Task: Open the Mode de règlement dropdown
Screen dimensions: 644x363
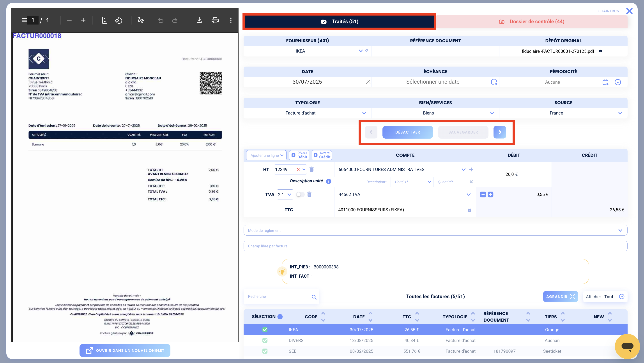Action: coord(435,230)
